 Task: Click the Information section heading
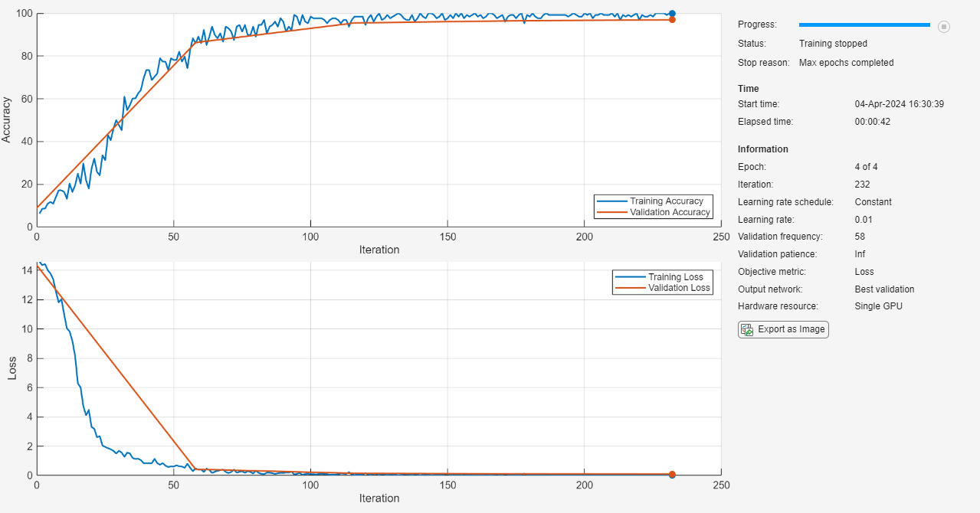(762, 149)
